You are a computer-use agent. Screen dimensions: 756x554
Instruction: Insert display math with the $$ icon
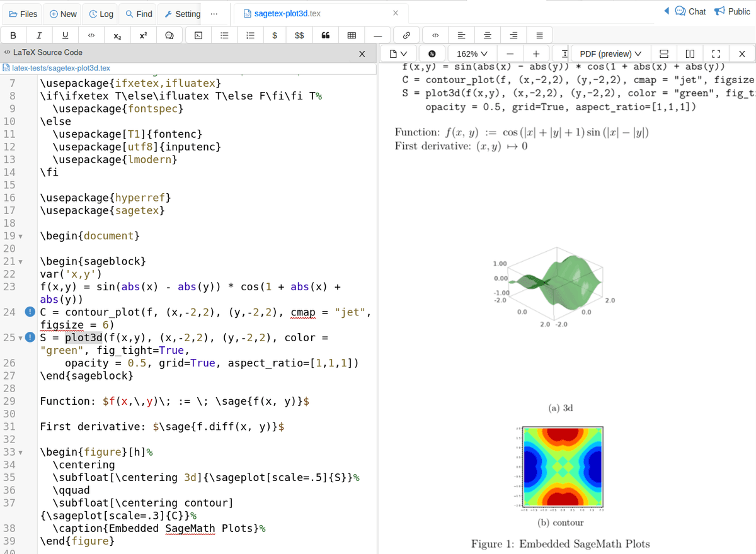300,35
